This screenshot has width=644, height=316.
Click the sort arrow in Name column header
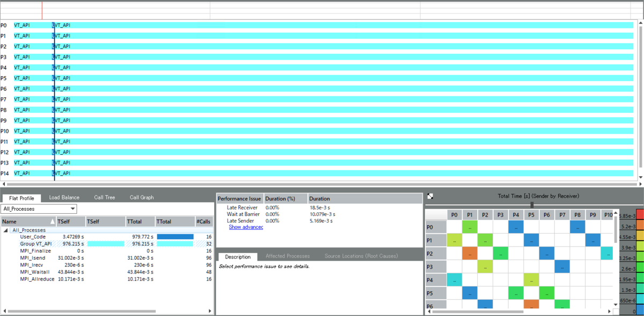click(52, 221)
